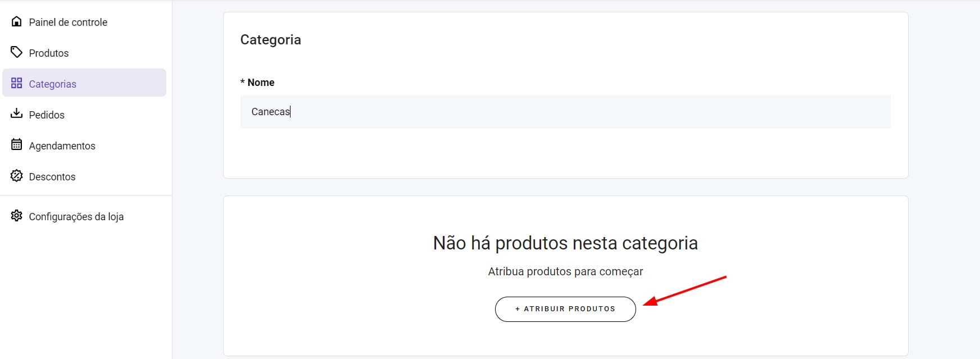Click the grid icon beside Categorias
Image resolution: width=980 pixels, height=359 pixels.
tap(17, 83)
